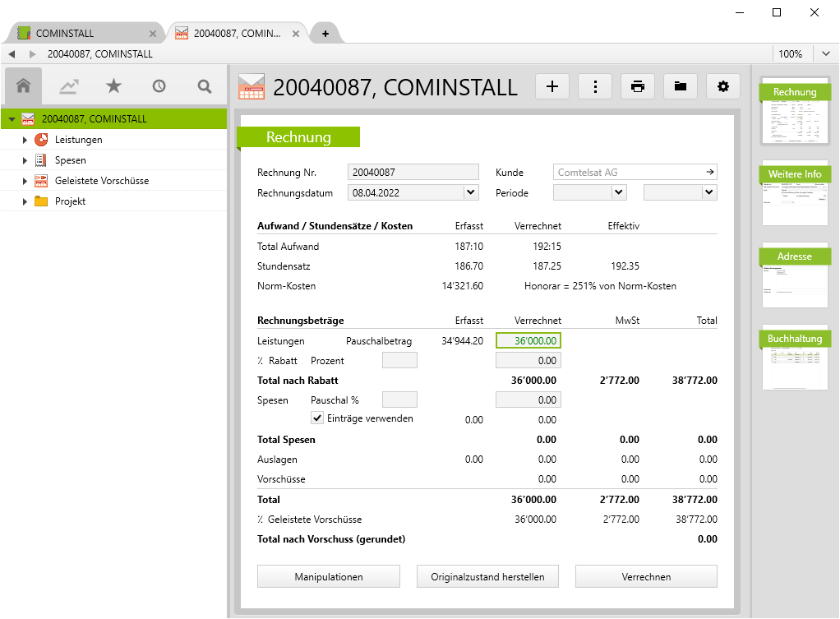Open settings via the gear icon
Screen dimensions: 840x619
(723, 85)
